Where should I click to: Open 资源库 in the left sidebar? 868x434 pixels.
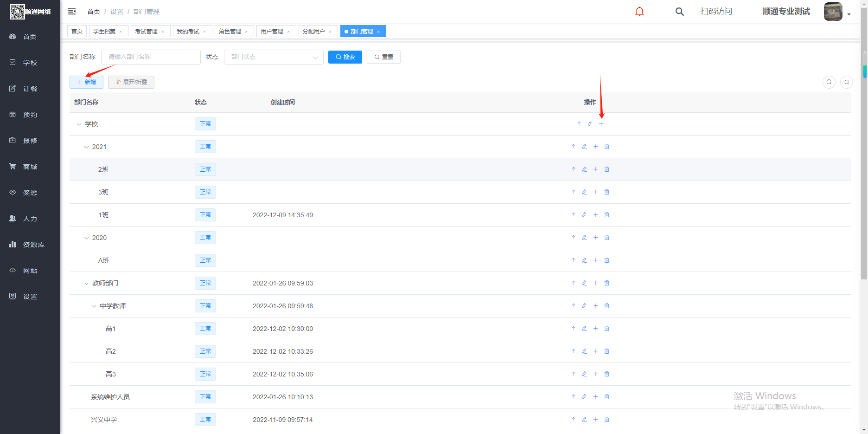(x=33, y=245)
